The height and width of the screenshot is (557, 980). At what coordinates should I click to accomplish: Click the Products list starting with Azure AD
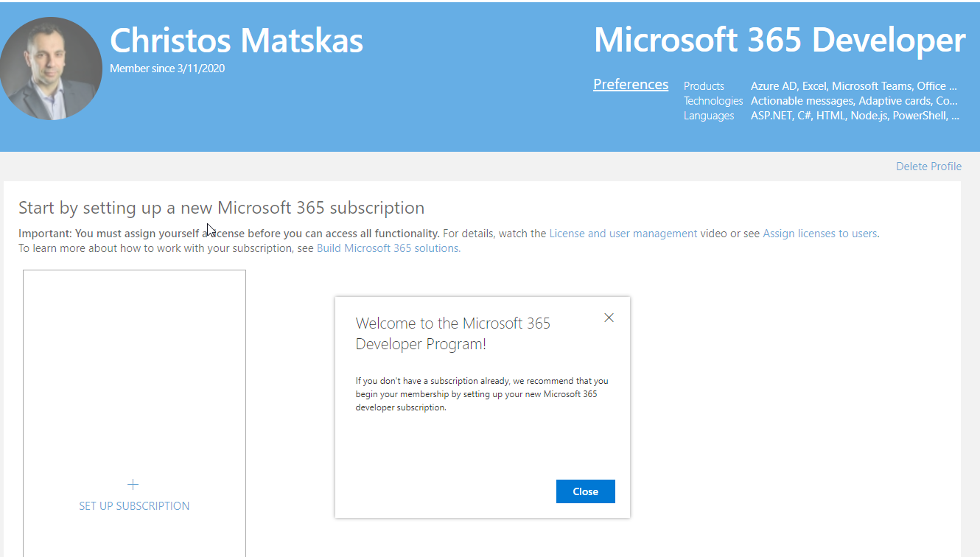tap(854, 86)
